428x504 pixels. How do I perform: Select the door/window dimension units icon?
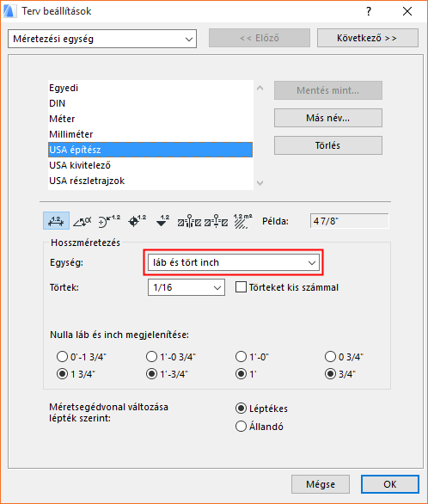pyautogui.click(x=189, y=221)
